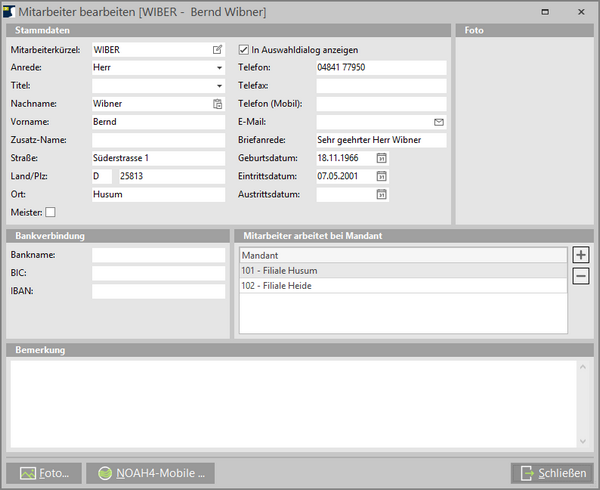The width and height of the screenshot is (600, 490).
Task: Enable the Meister checkbox
Action: click(x=51, y=212)
